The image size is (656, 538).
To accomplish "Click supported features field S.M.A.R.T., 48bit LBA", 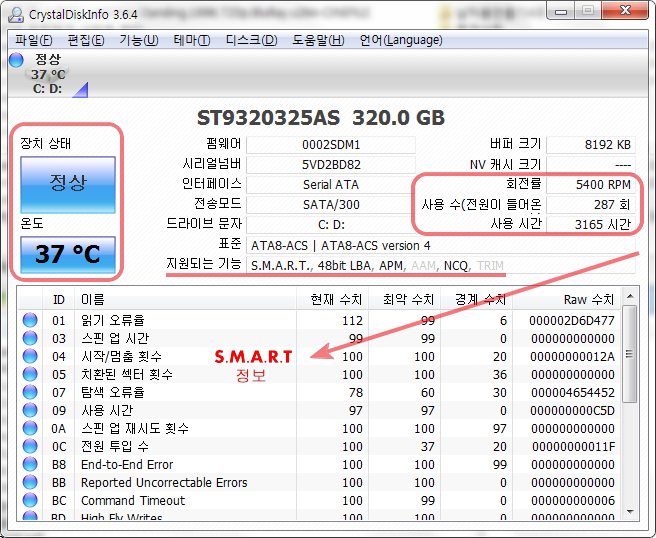I will tap(441, 265).
